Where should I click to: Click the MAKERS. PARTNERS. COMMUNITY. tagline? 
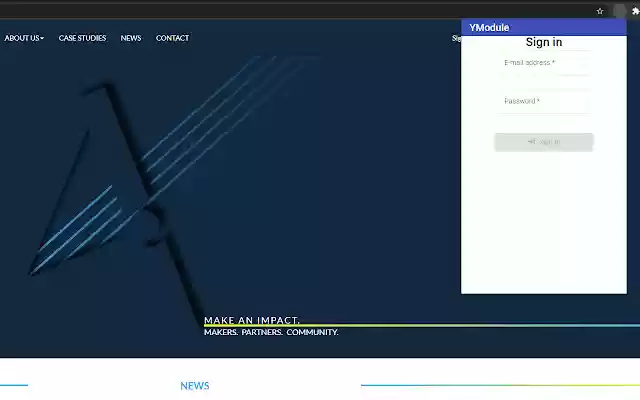point(271,332)
